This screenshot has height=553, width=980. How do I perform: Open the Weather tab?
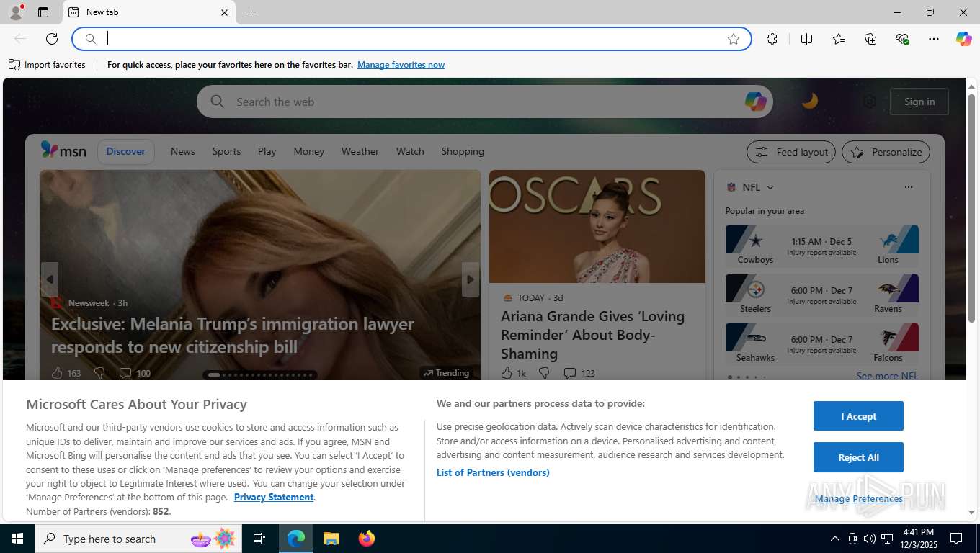pos(360,152)
